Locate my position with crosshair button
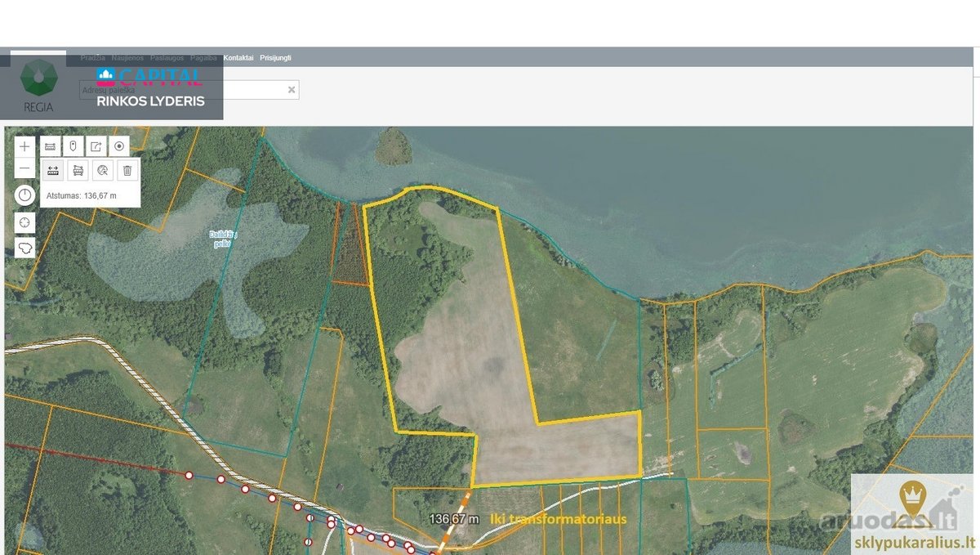 coord(25,223)
